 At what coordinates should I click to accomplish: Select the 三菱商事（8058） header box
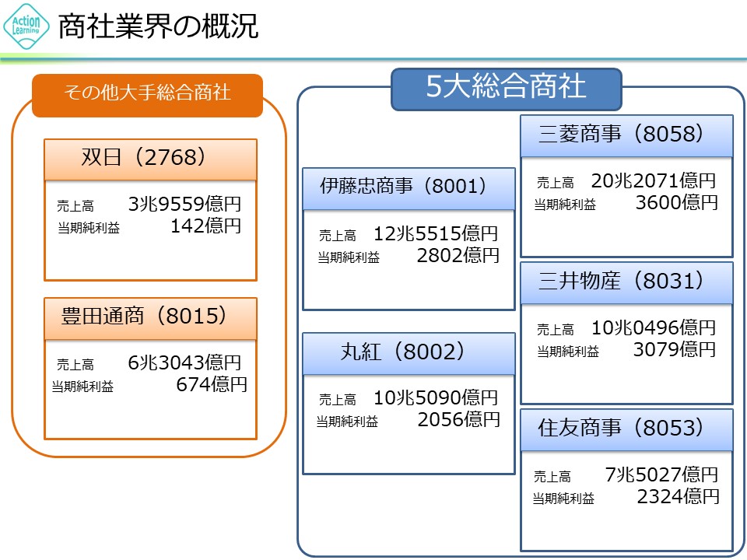pyautogui.click(x=626, y=135)
